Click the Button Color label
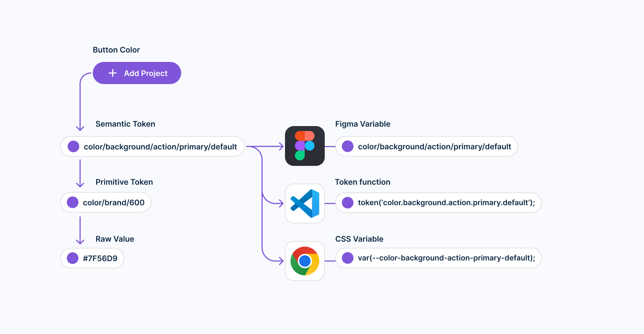 116,50
